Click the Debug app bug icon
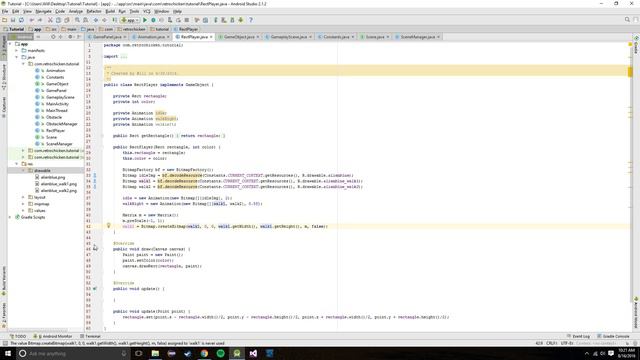This screenshot has height=360, width=640. coord(153,20)
